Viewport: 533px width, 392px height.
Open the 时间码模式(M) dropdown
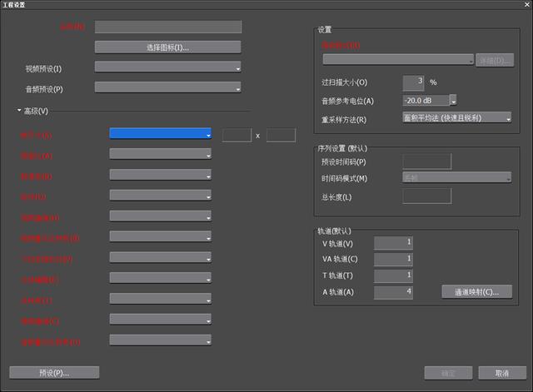(457, 177)
